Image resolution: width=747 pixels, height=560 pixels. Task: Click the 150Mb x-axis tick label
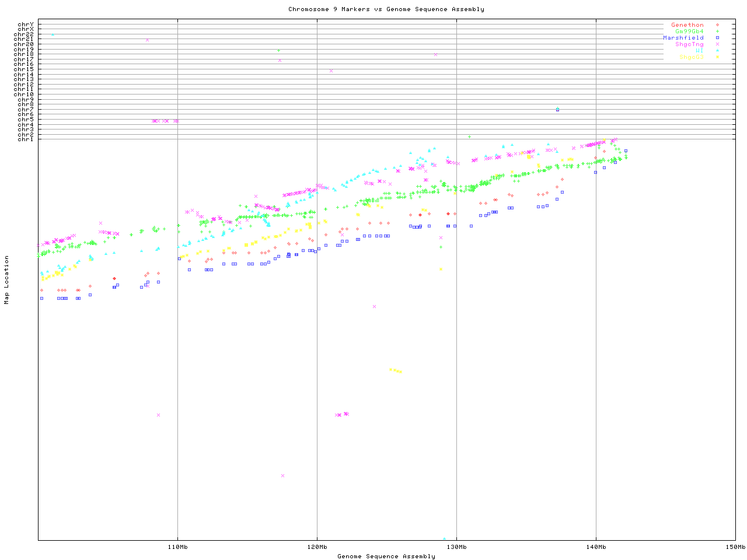735,547
